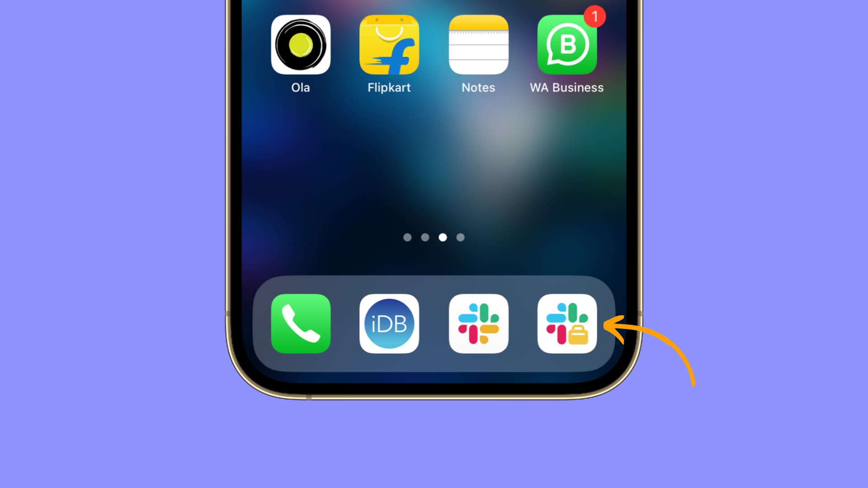Swipe to second home screen page
The height and width of the screenshot is (488, 868).
(x=425, y=237)
